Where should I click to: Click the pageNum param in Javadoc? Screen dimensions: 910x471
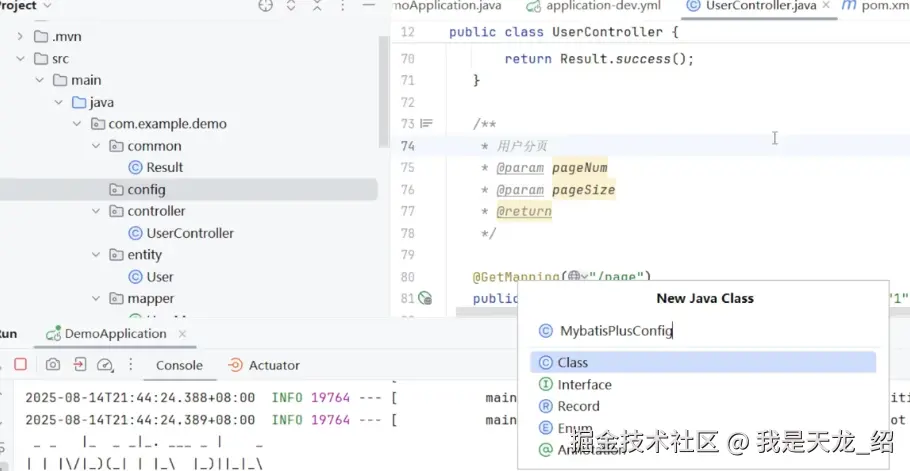click(x=579, y=168)
